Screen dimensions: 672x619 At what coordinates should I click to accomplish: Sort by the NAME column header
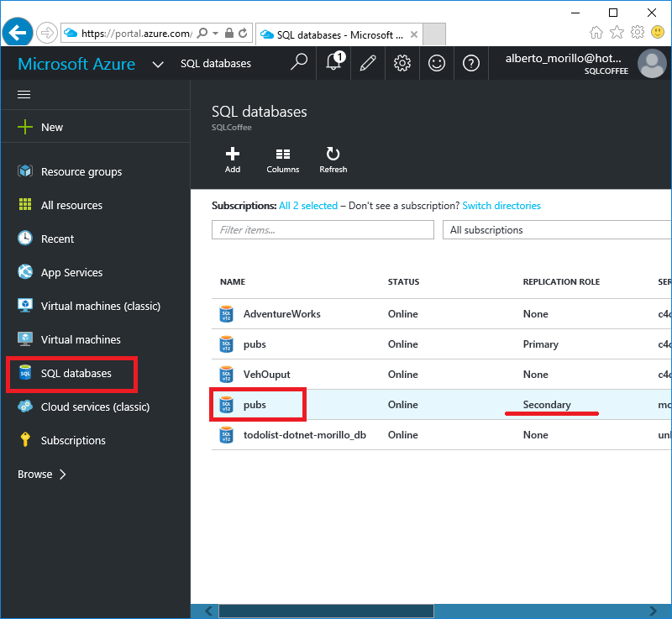(x=233, y=282)
